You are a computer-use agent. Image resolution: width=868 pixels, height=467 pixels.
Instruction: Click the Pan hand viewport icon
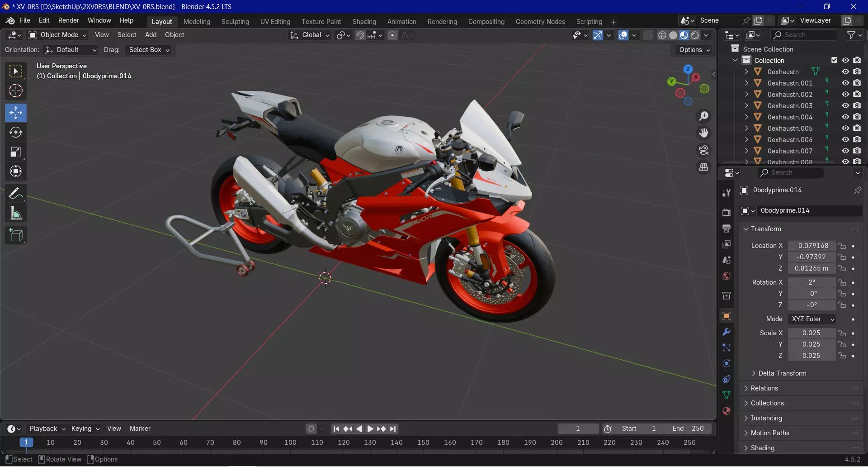[704, 133]
